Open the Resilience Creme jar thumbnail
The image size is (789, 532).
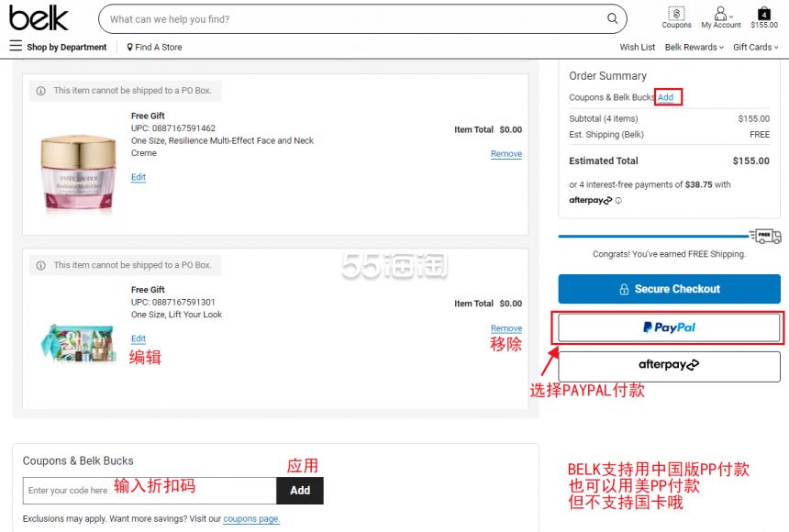point(78,172)
